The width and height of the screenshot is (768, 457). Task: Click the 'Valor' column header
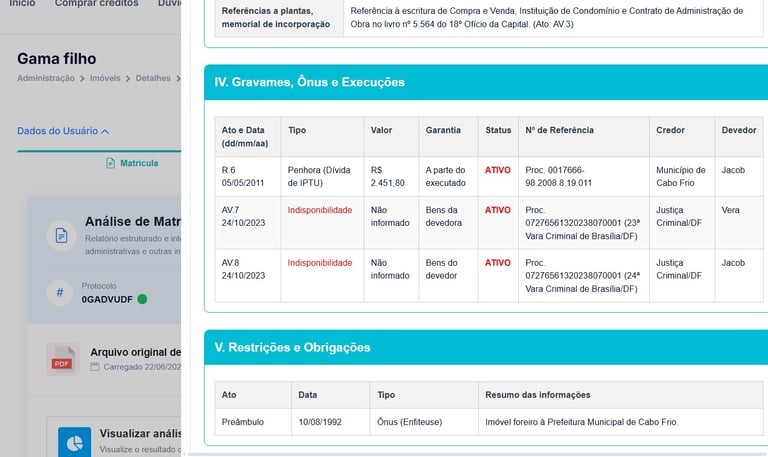391,137
